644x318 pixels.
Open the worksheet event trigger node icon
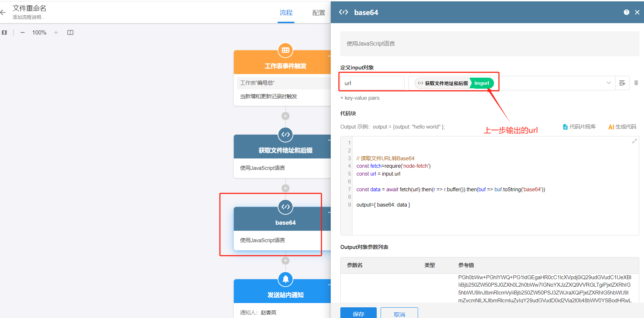[285, 51]
